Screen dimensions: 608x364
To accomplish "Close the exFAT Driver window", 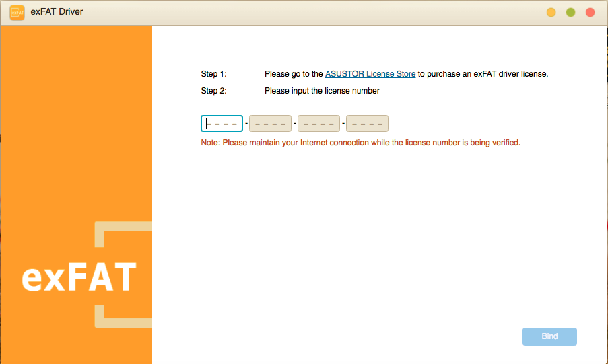I will pyautogui.click(x=590, y=12).
